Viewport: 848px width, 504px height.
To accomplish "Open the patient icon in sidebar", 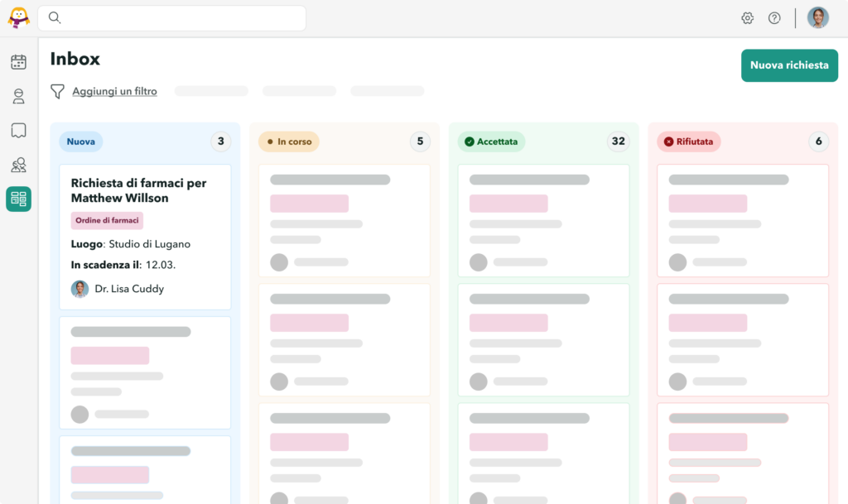I will pyautogui.click(x=18, y=96).
